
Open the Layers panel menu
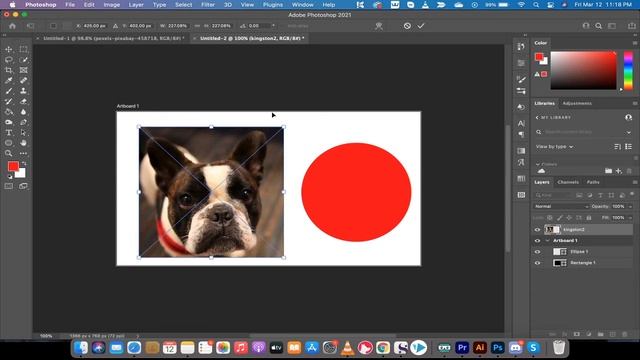point(635,182)
